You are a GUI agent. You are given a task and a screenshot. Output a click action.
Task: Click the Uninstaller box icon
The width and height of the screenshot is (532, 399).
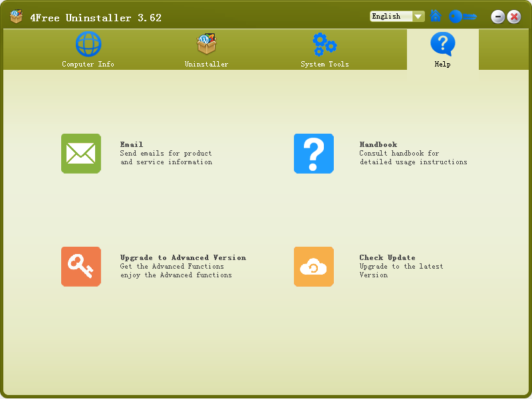206,44
